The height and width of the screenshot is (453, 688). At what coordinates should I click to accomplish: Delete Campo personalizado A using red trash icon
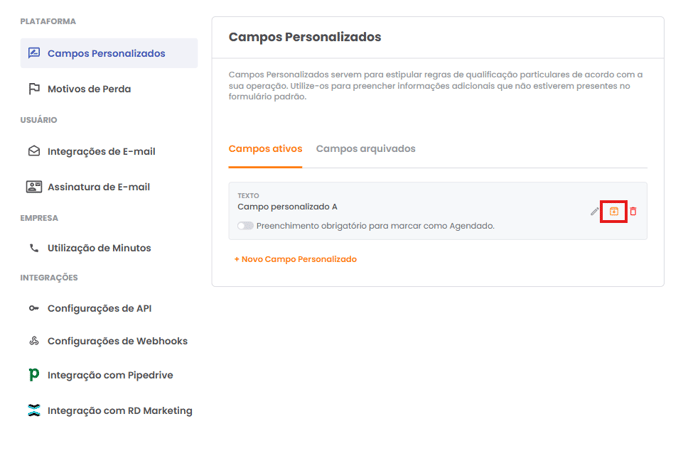coord(633,212)
